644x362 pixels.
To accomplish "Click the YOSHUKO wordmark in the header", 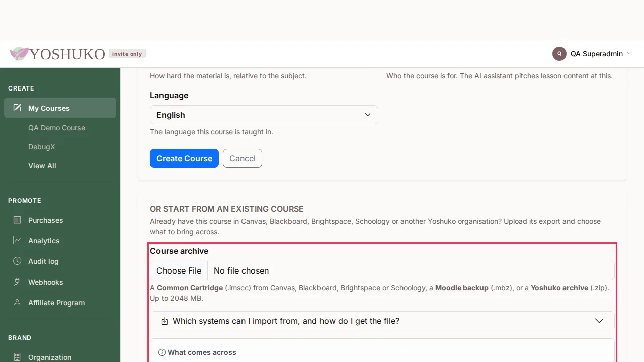I will coord(67,54).
